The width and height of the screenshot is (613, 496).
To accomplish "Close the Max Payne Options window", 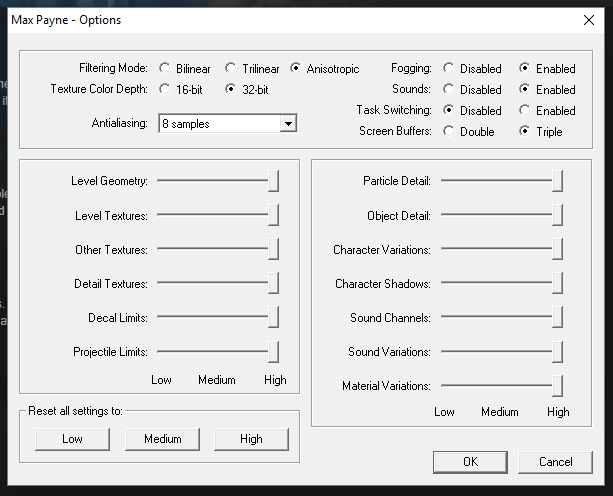I will (x=589, y=20).
